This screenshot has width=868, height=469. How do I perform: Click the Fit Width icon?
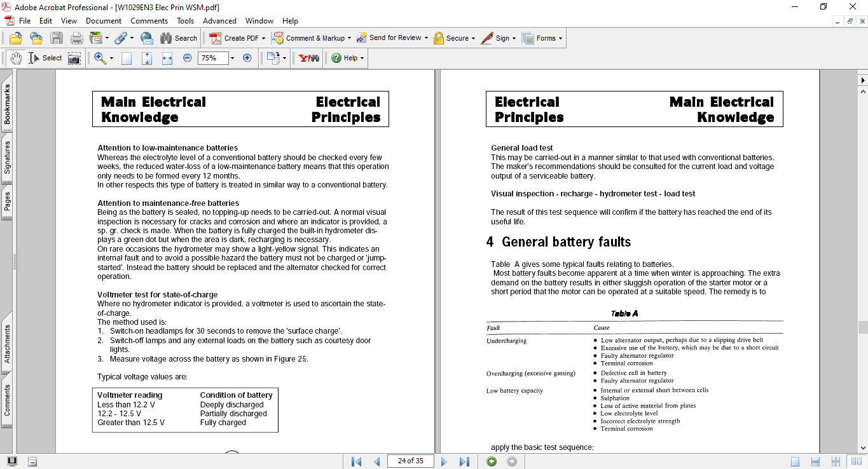click(x=167, y=58)
